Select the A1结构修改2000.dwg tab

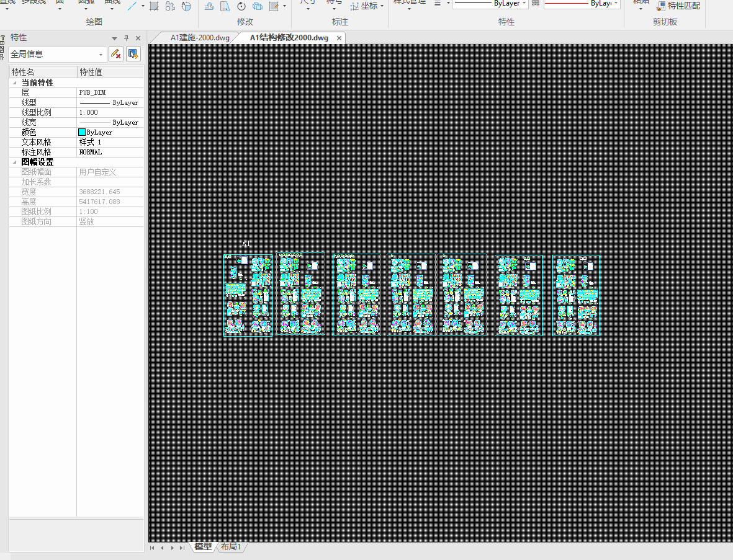click(x=289, y=38)
